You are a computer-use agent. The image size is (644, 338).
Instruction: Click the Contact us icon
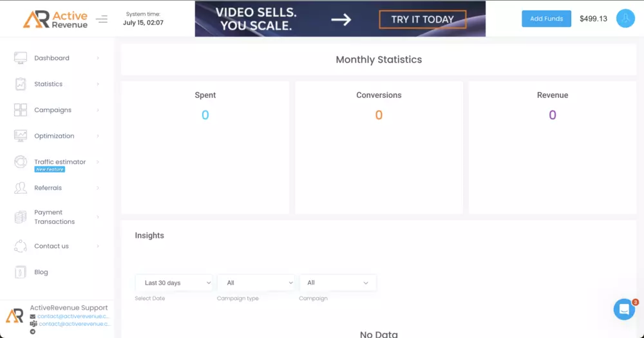pos(20,246)
